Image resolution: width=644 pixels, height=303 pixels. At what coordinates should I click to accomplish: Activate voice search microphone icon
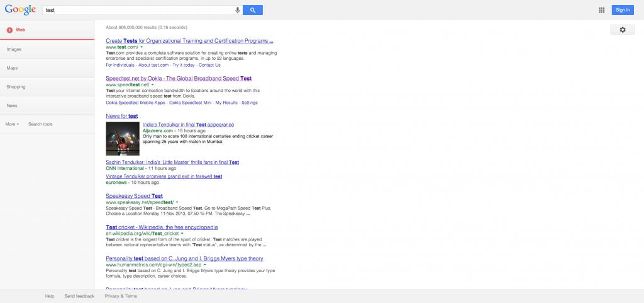pyautogui.click(x=237, y=10)
